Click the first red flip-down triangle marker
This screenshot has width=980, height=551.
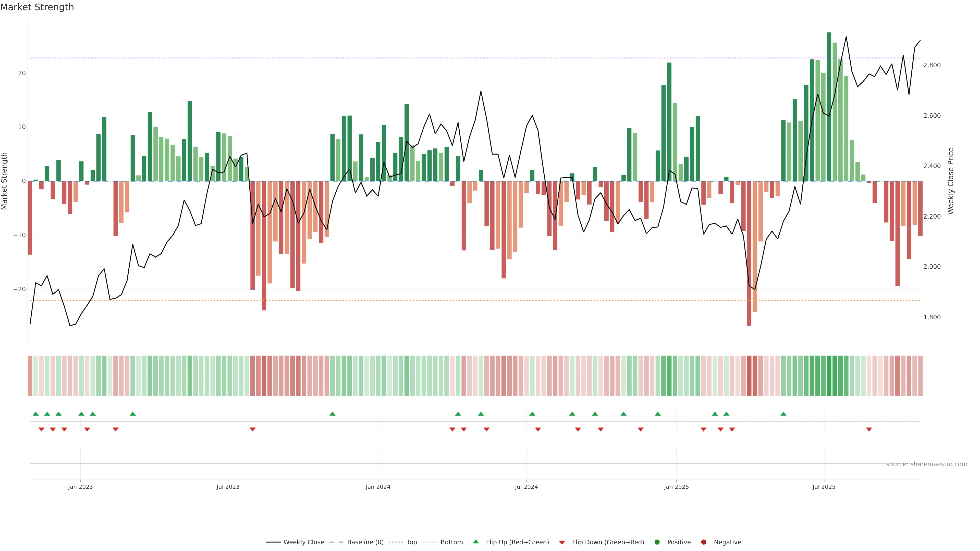pyautogui.click(x=41, y=429)
